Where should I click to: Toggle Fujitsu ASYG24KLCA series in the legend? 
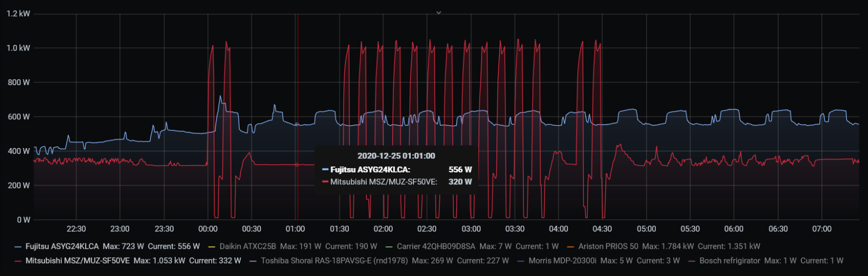(x=62, y=246)
